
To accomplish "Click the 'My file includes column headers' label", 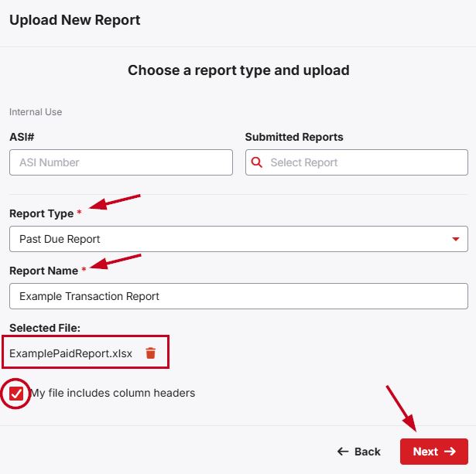I will 112,393.
